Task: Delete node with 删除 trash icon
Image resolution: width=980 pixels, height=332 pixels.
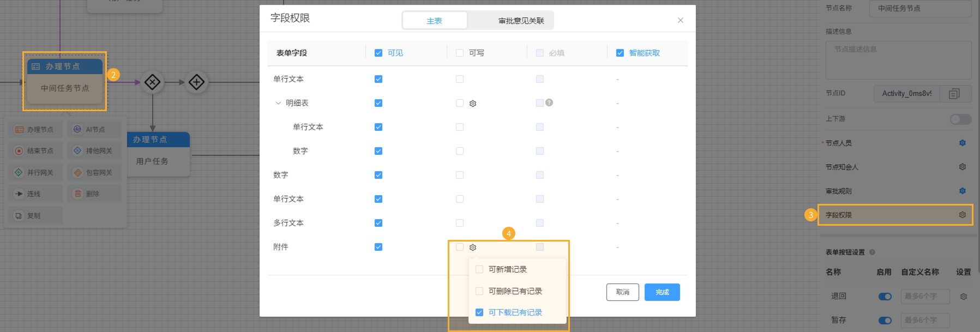Action: [94, 194]
